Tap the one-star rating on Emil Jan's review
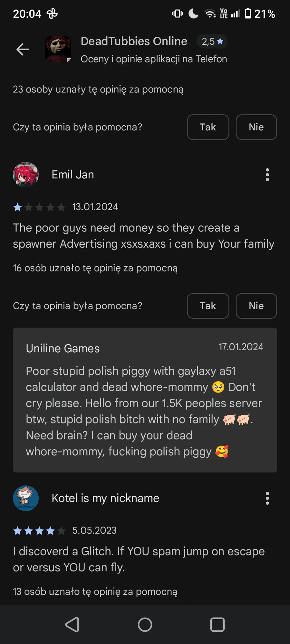This screenshot has width=290, height=644. tap(18, 207)
